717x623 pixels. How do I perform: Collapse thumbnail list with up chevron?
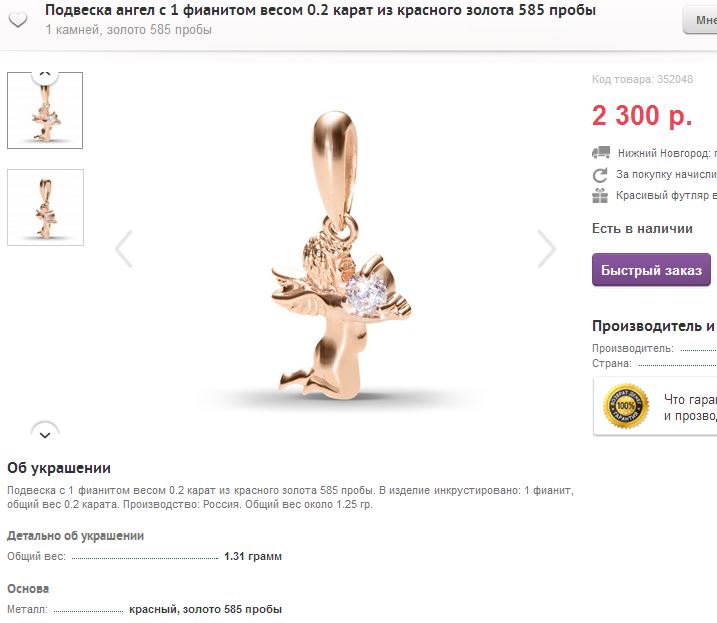point(45,75)
